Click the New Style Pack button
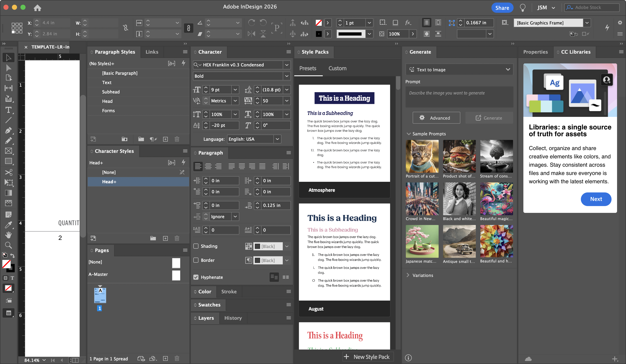This screenshot has height=364, width=626. 368,357
